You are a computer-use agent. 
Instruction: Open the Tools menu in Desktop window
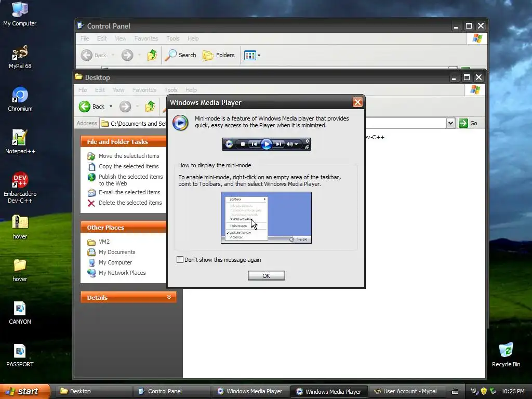point(170,90)
